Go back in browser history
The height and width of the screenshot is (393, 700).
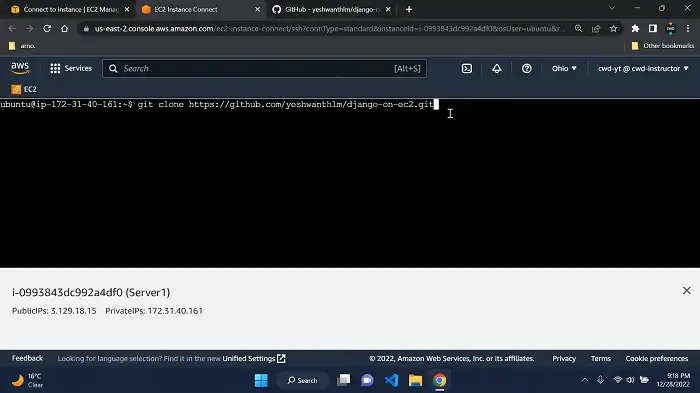click(12, 29)
